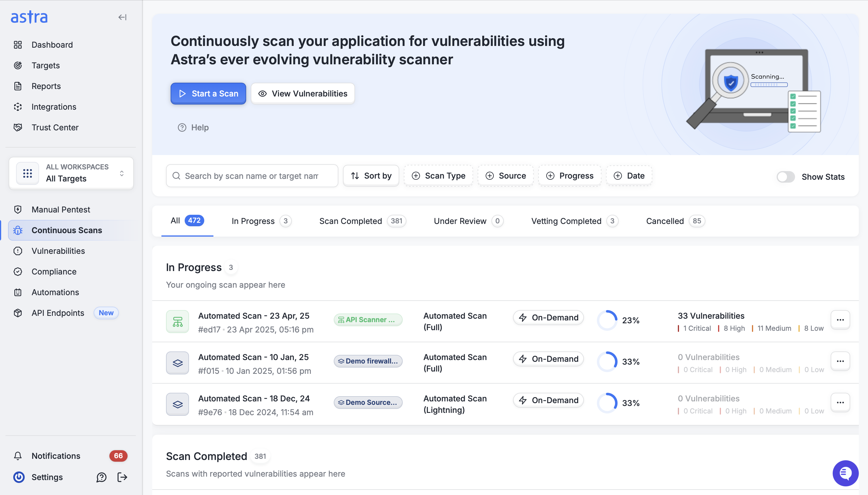The height and width of the screenshot is (495, 868).
Task: Click the Targets bullseye icon
Action: (18, 65)
